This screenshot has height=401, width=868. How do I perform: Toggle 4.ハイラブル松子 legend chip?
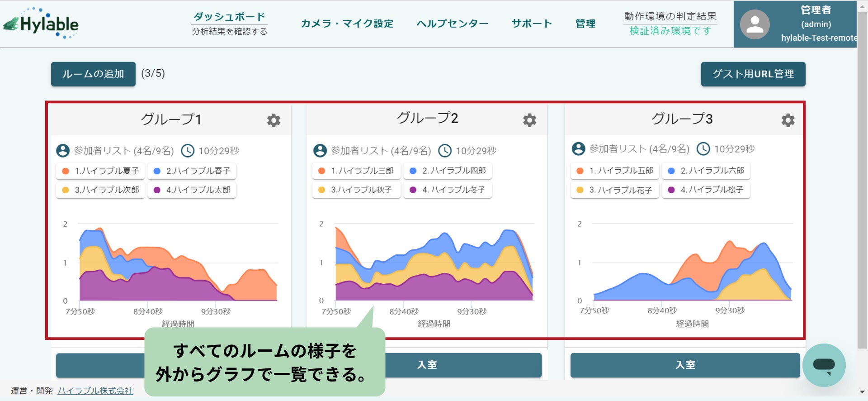pyautogui.click(x=706, y=190)
